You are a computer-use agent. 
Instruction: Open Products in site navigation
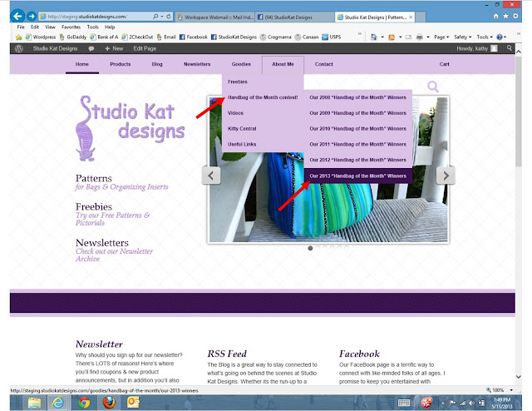120,64
